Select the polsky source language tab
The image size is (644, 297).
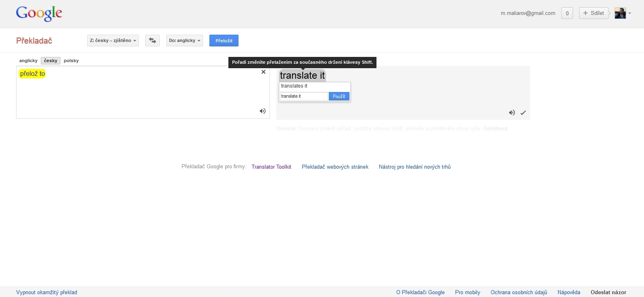[x=71, y=61]
